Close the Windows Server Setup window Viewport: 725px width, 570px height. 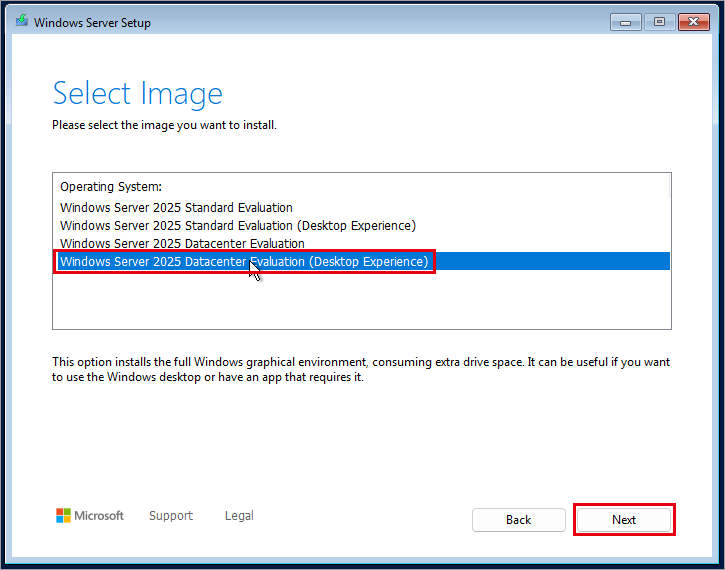694,22
